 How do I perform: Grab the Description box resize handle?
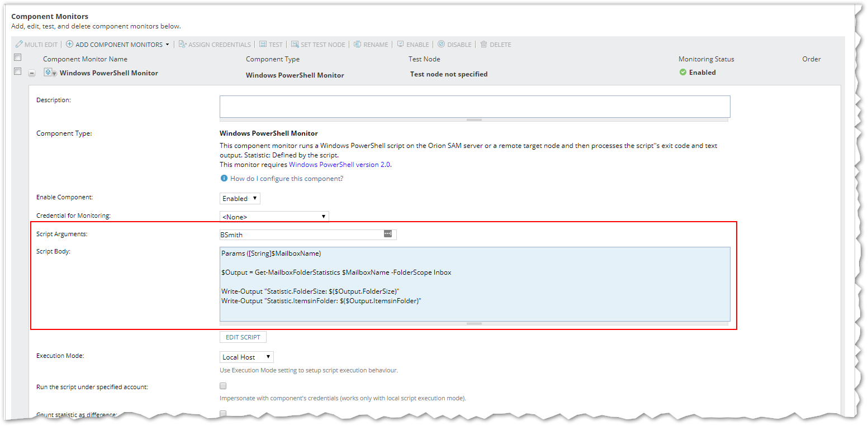474,119
